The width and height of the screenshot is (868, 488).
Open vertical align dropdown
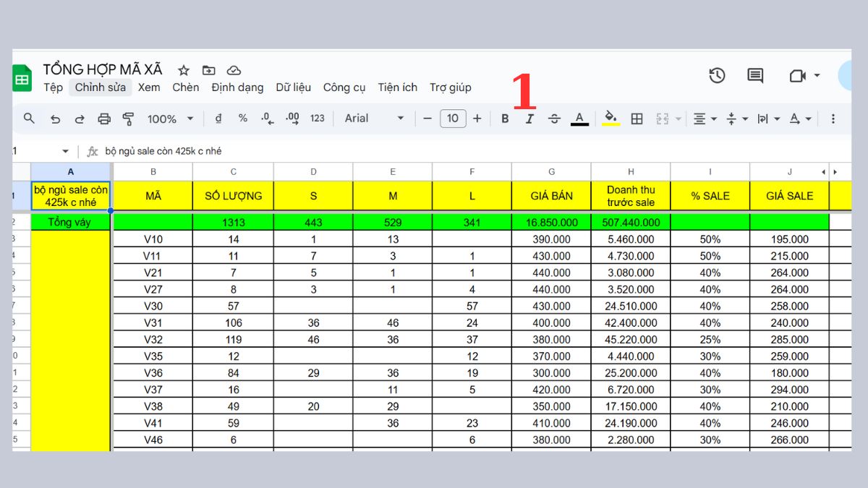(x=736, y=119)
